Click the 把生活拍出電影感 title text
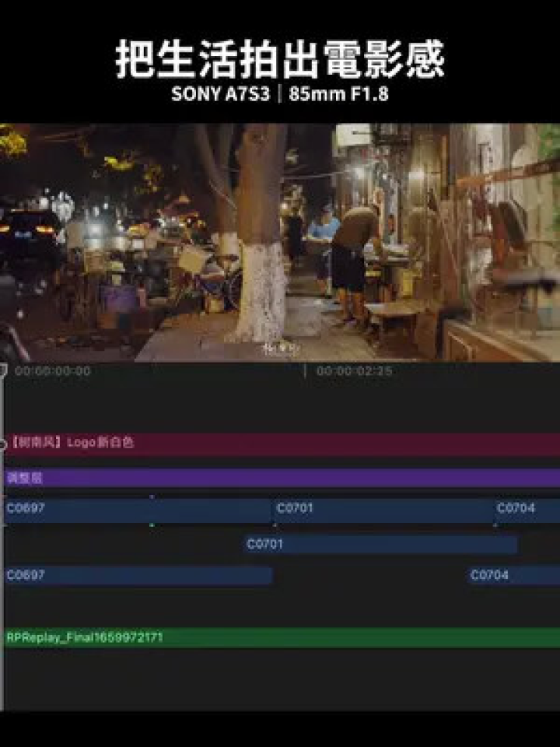 tap(280, 59)
